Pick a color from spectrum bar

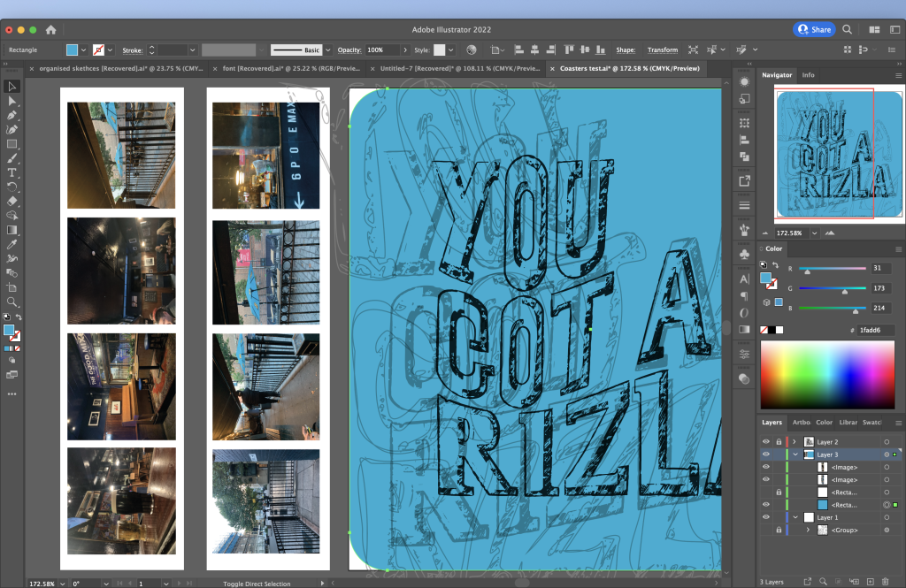[x=827, y=374]
